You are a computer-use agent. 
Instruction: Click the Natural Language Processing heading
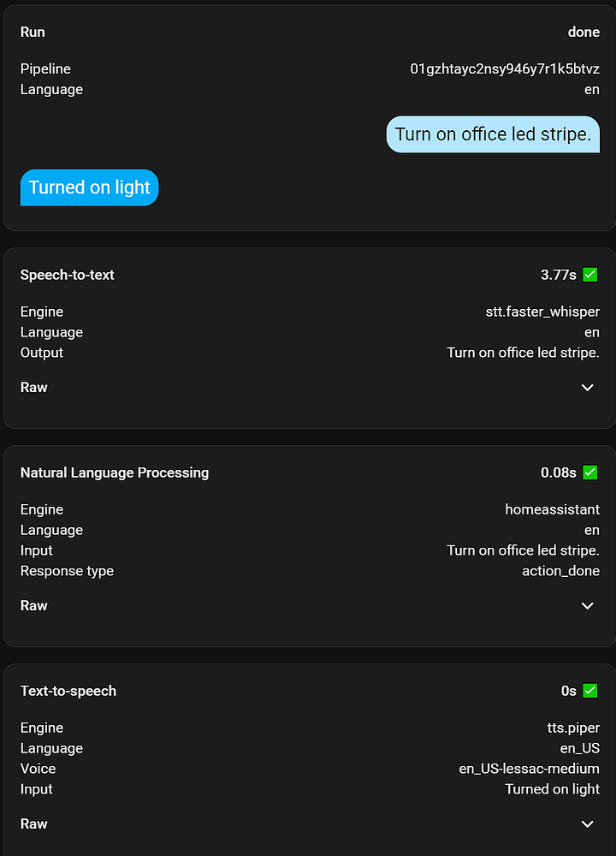(115, 472)
